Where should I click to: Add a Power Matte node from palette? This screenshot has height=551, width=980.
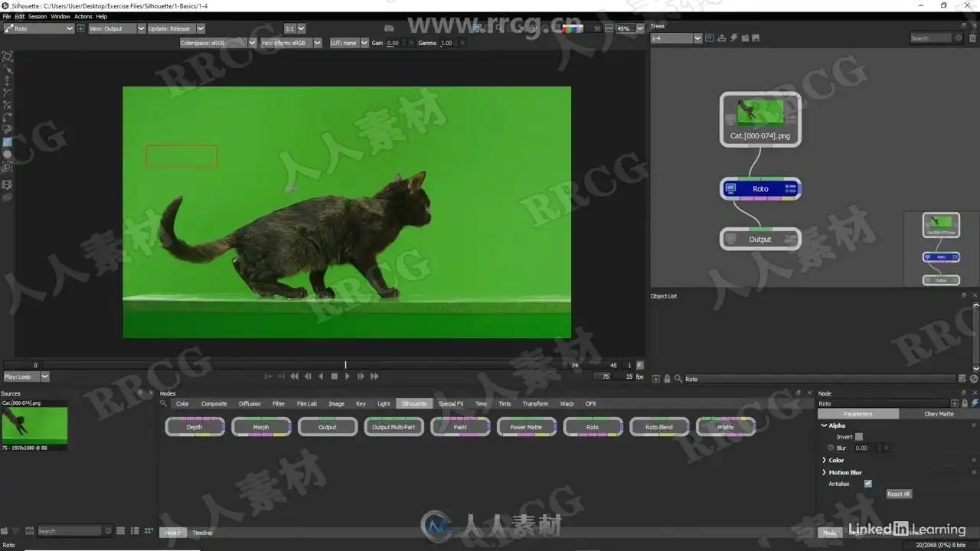pyautogui.click(x=526, y=427)
